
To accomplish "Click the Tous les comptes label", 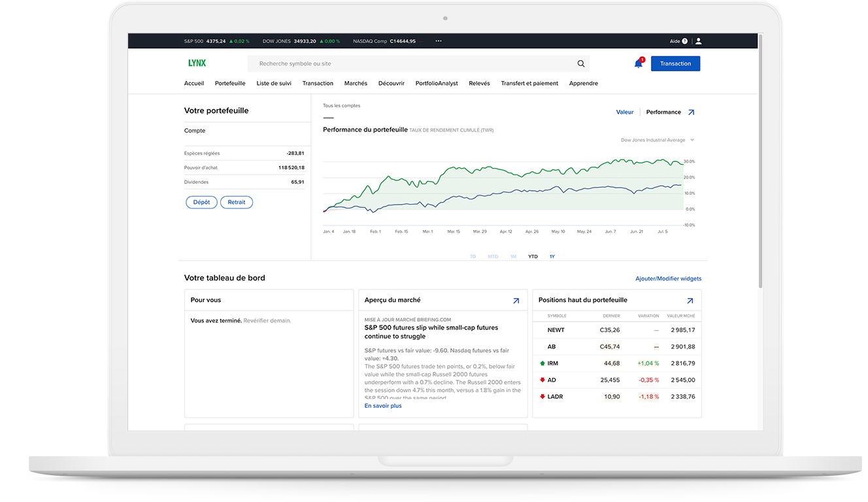I will point(341,106).
